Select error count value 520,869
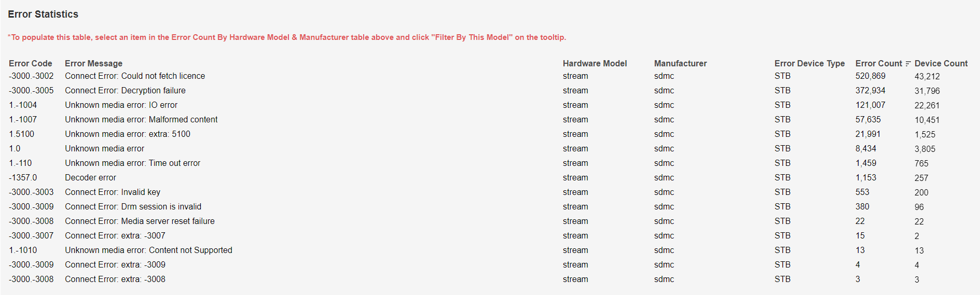 click(870, 76)
